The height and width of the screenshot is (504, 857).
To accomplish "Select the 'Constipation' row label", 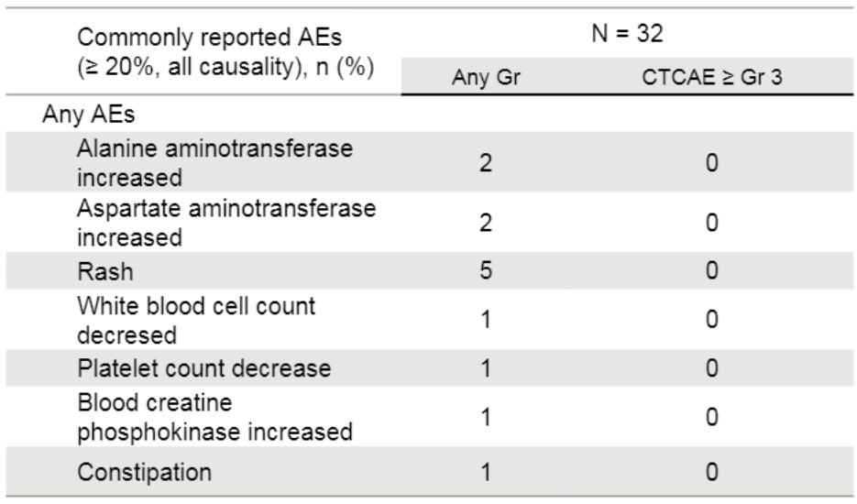I will pos(144,473).
